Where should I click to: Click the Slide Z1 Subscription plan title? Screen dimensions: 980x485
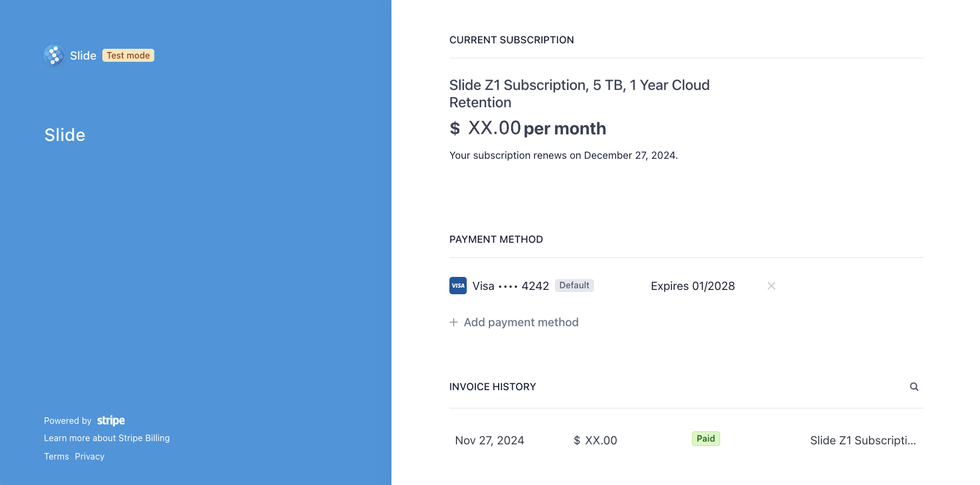tap(579, 93)
